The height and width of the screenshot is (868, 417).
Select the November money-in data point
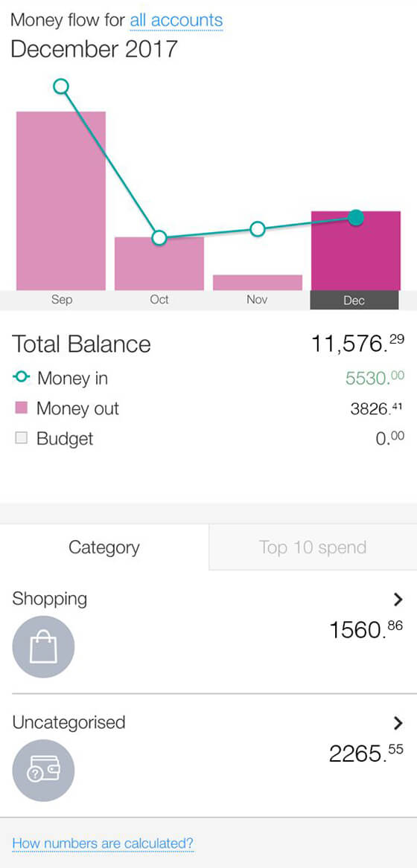point(258,228)
